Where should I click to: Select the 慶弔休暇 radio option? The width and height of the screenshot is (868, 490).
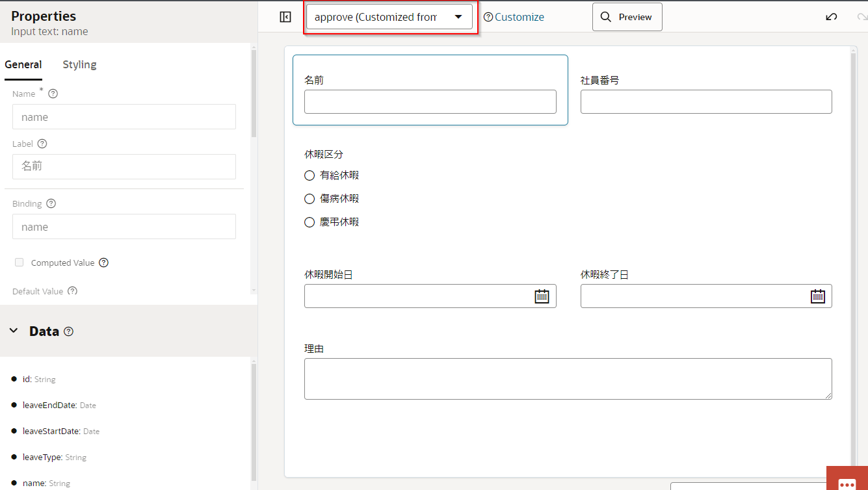(x=309, y=222)
